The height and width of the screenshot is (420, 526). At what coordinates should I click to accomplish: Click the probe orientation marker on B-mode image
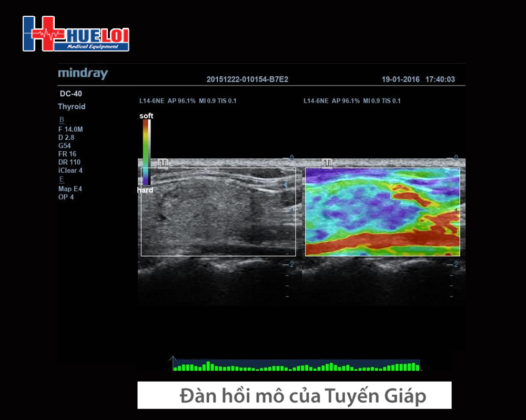coord(163,163)
